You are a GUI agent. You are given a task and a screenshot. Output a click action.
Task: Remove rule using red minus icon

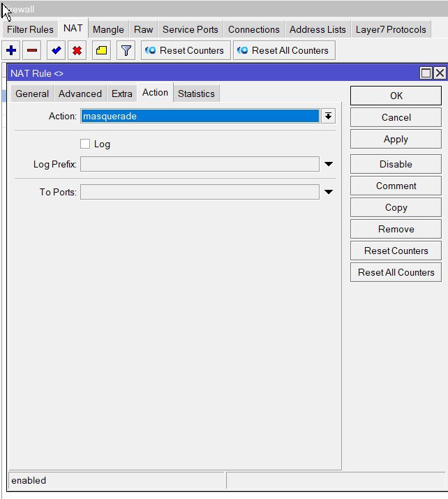point(32,50)
